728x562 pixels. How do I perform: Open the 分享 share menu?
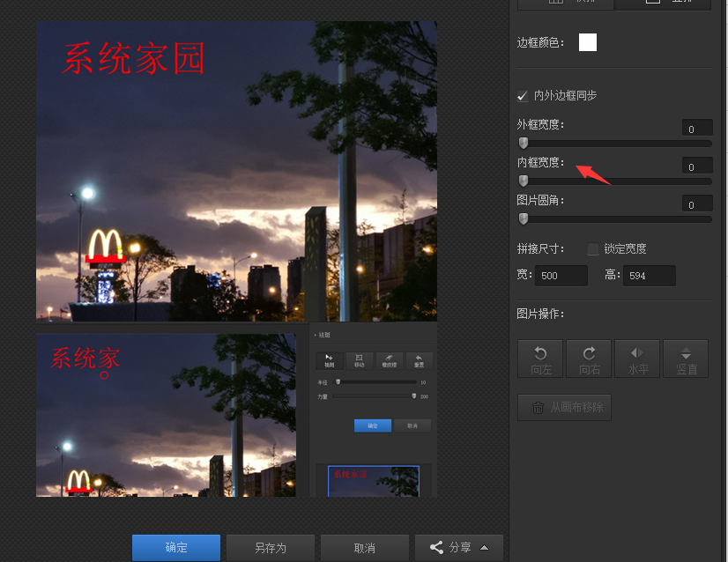459,548
